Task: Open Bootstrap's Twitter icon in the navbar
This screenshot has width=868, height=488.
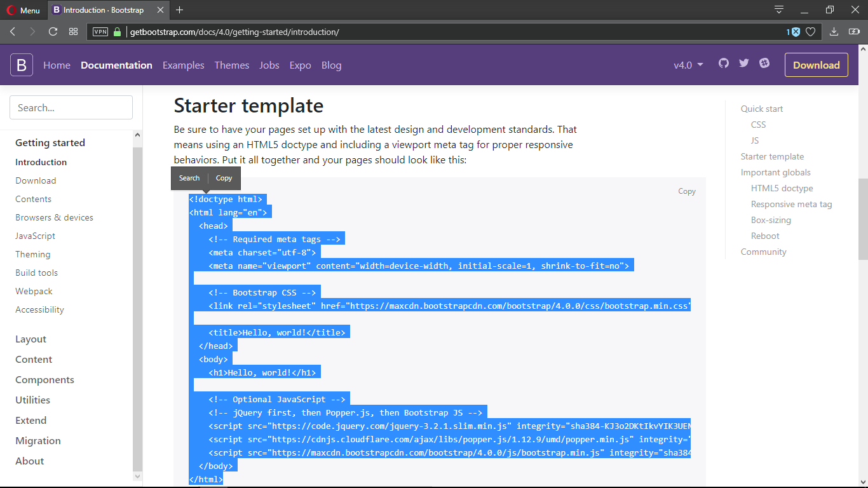Action: point(743,63)
